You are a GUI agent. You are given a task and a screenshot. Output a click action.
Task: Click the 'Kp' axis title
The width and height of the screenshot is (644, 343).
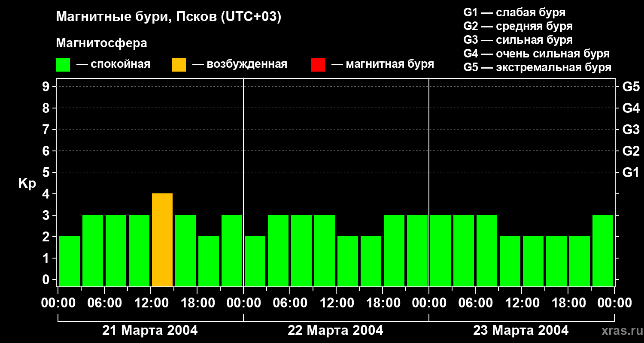coord(27,184)
